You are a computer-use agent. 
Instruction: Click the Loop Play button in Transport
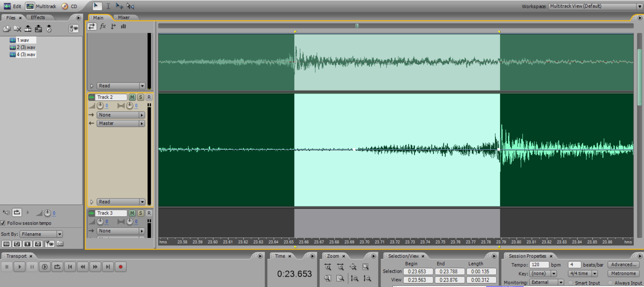tap(57, 267)
